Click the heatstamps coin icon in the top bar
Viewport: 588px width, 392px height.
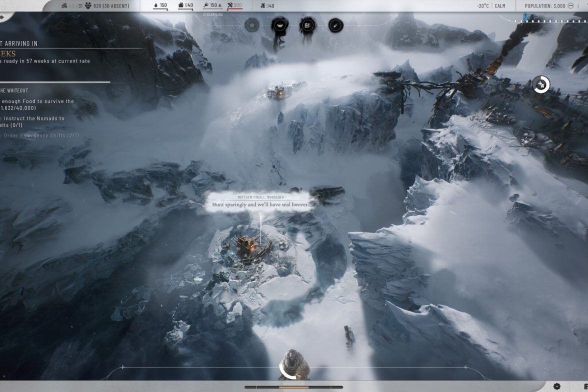64,5
